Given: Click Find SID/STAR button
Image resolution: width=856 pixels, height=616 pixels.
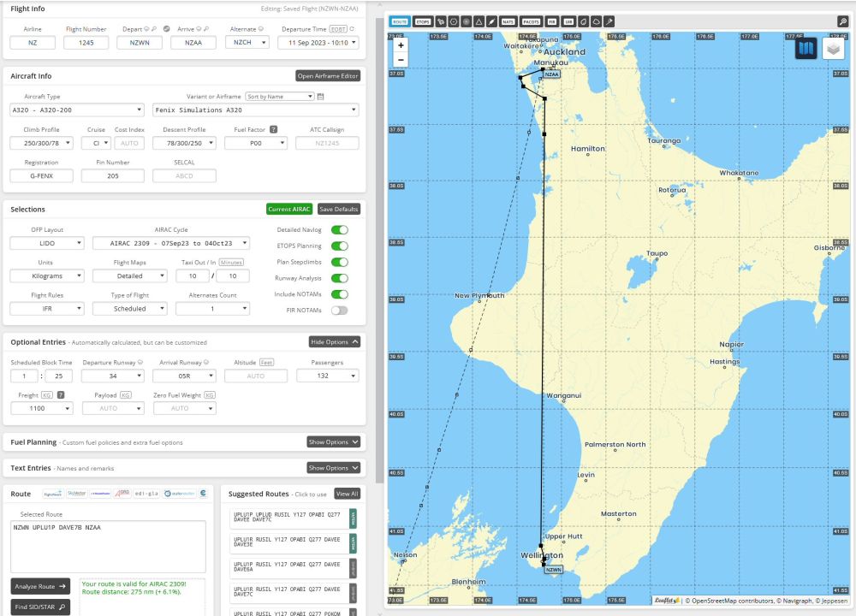Looking at the screenshot, I should point(40,607).
